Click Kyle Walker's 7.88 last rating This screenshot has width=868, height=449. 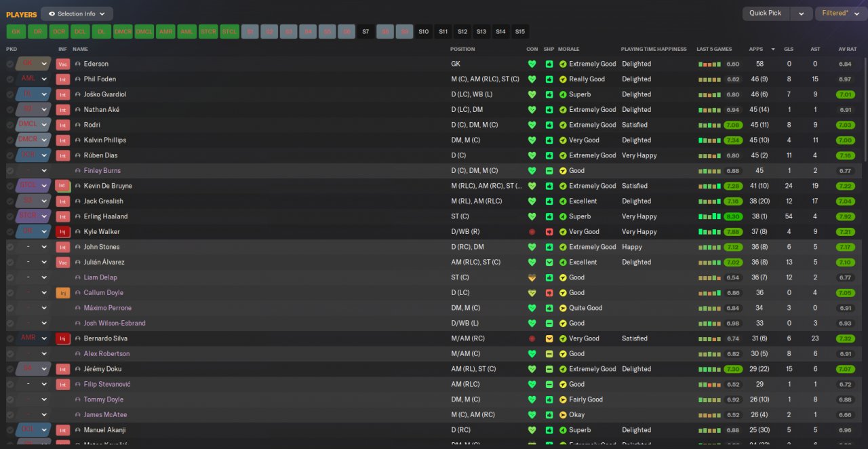tap(733, 232)
